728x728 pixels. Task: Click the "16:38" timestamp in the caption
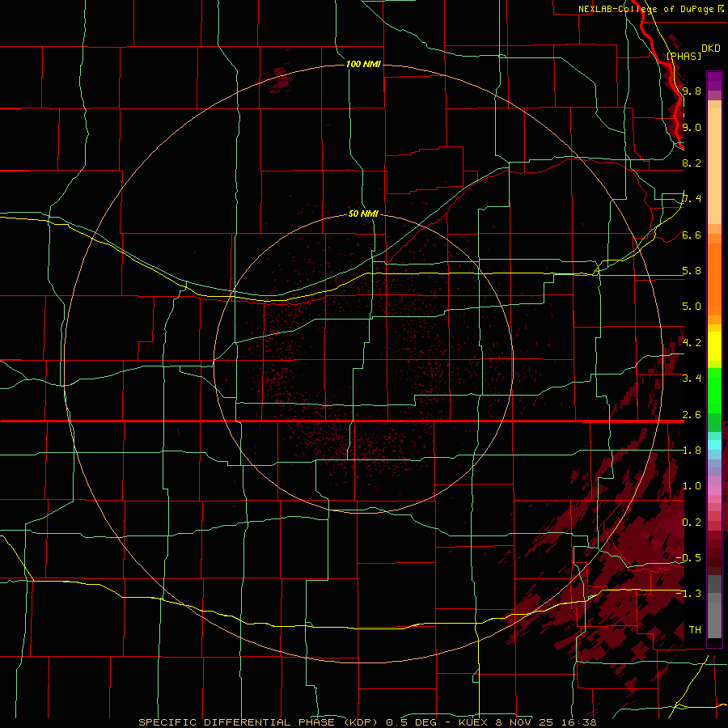click(579, 722)
